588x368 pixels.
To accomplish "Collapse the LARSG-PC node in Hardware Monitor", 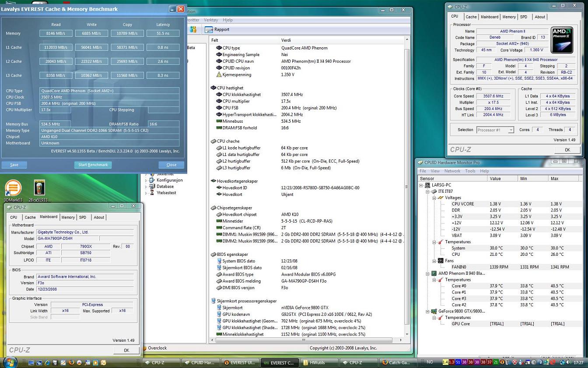I will point(421,185).
